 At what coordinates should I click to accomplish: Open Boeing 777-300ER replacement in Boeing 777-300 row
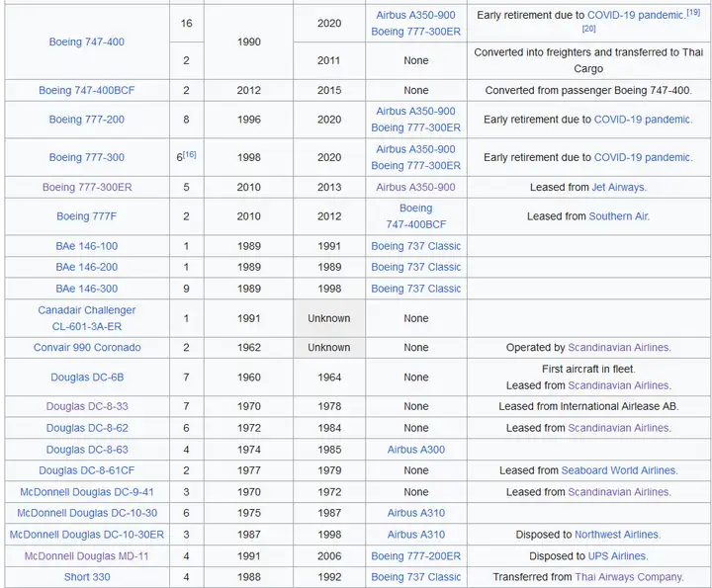416,166
